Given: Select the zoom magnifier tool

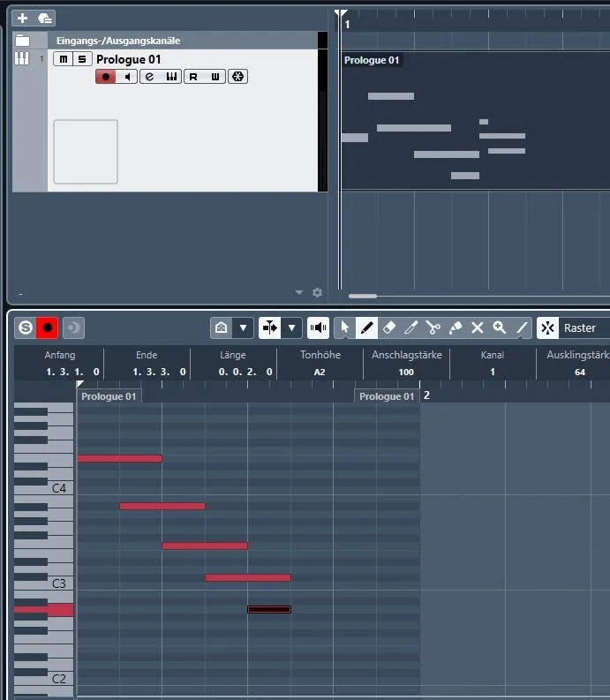Looking at the screenshot, I should pos(500,327).
